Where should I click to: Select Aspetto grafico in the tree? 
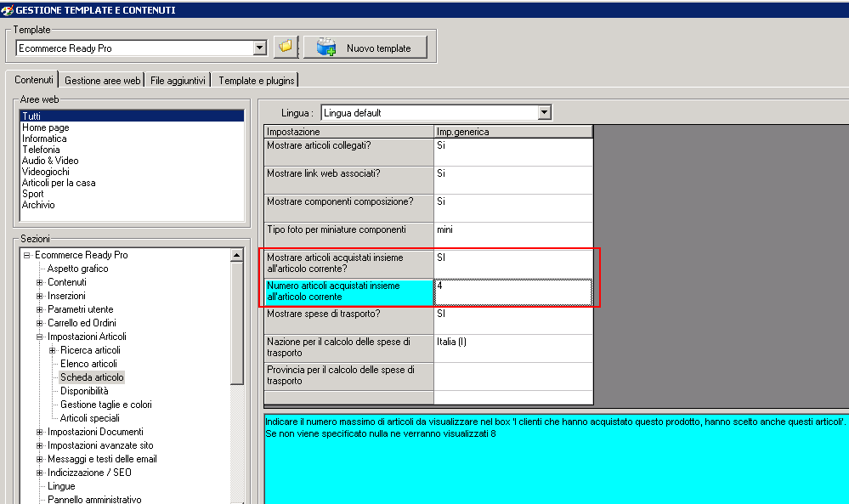tap(77, 269)
